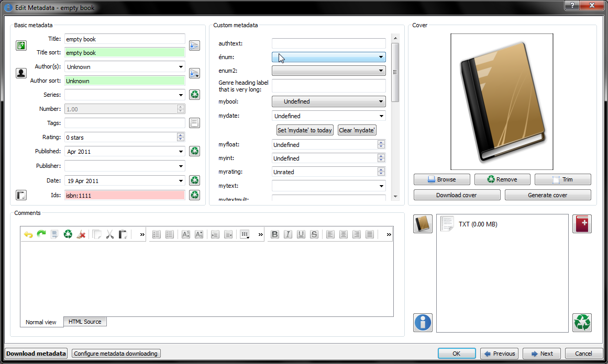Expand the Author(s) dropdown
This screenshot has height=364, width=608.
[181, 66]
